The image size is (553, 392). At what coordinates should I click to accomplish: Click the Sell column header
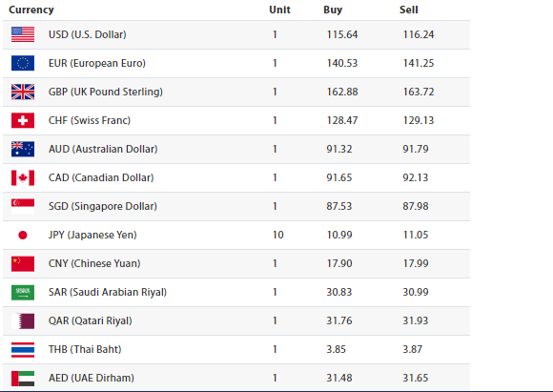click(409, 10)
